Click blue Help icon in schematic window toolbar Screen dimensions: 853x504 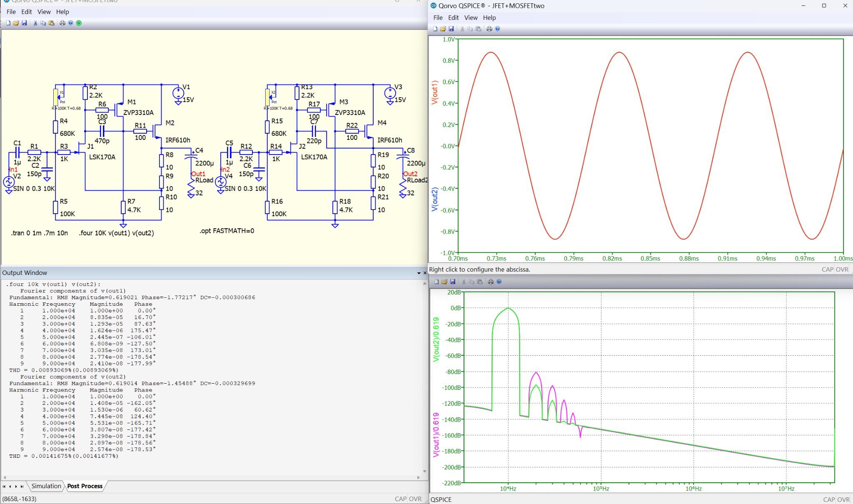click(x=71, y=23)
